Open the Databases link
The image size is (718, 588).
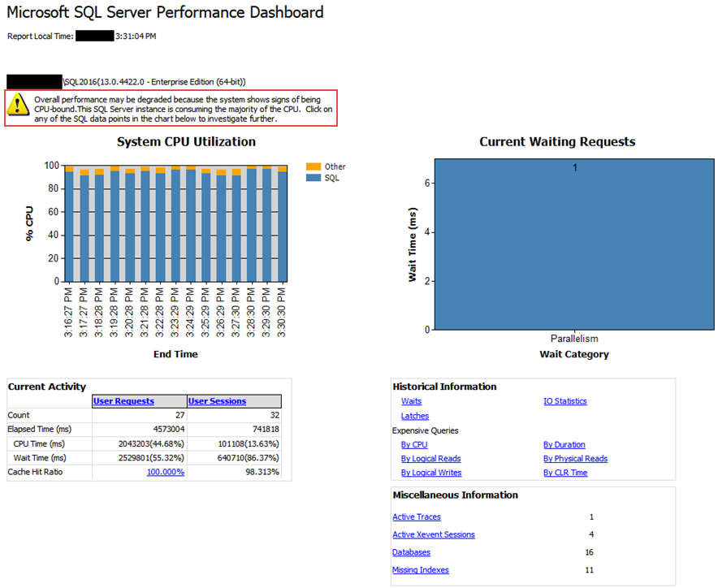pos(411,552)
